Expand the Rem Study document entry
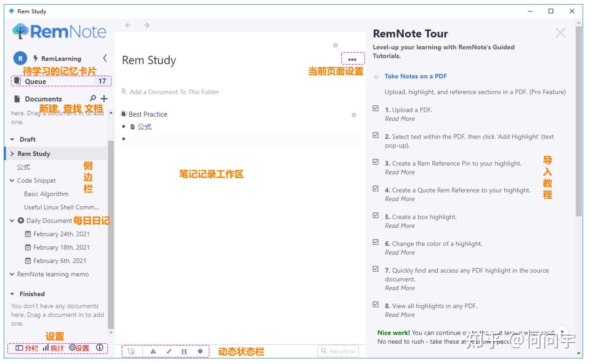This screenshot has width=591, height=364. (12, 153)
